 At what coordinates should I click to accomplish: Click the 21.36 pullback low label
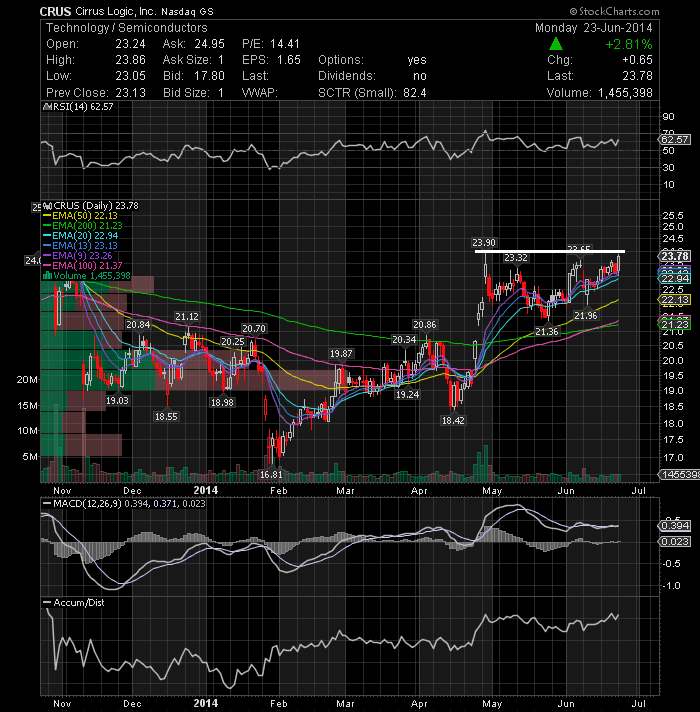[x=547, y=331]
